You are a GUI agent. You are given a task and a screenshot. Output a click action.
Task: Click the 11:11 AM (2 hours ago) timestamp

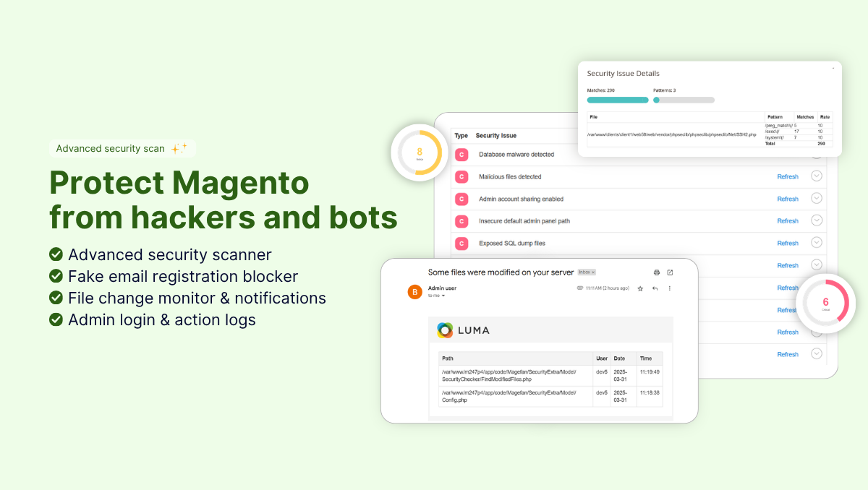point(607,288)
